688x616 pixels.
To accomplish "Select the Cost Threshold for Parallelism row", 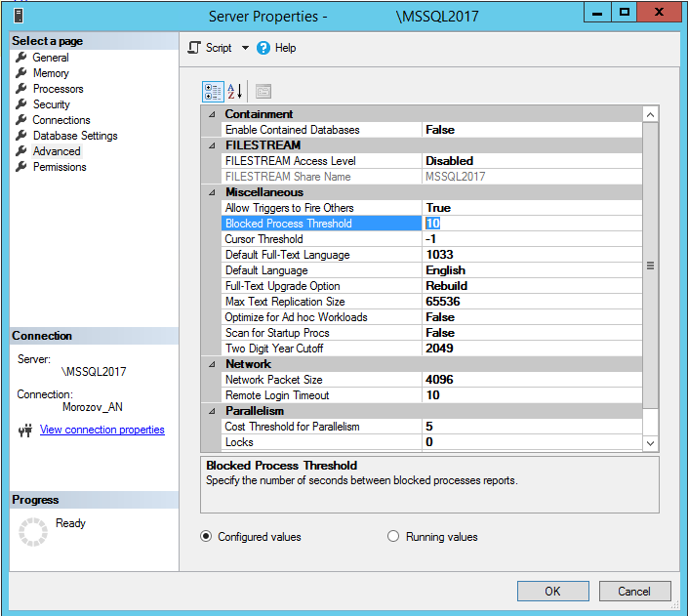I will point(431,427).
